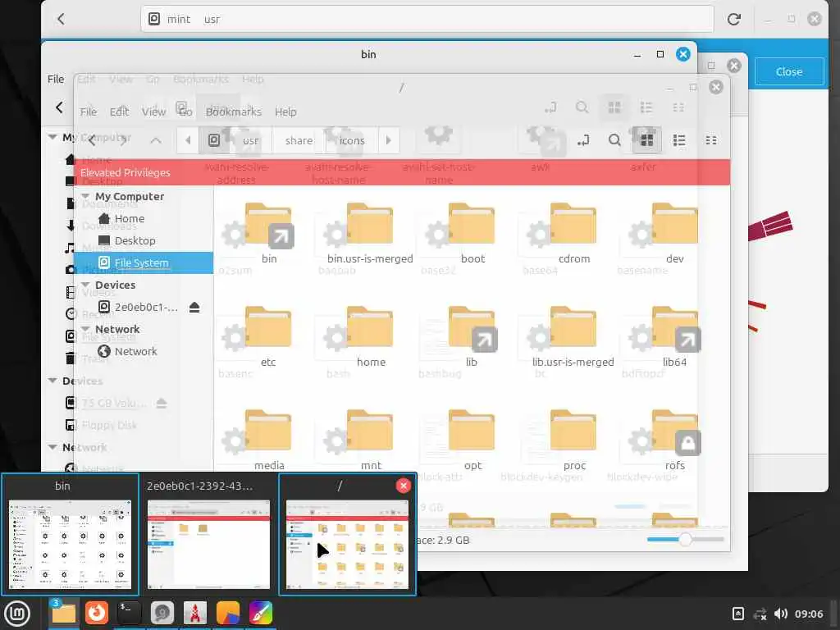Image resolution: width=840 pixels, height=630 pixels.
Task: Go up to parent folder in / window
Action: (x=156, y=140)
